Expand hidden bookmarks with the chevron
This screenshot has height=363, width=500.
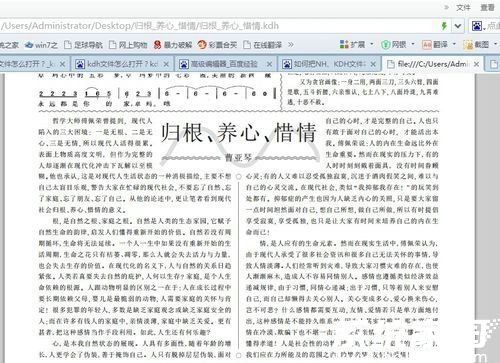click(291, 45)
